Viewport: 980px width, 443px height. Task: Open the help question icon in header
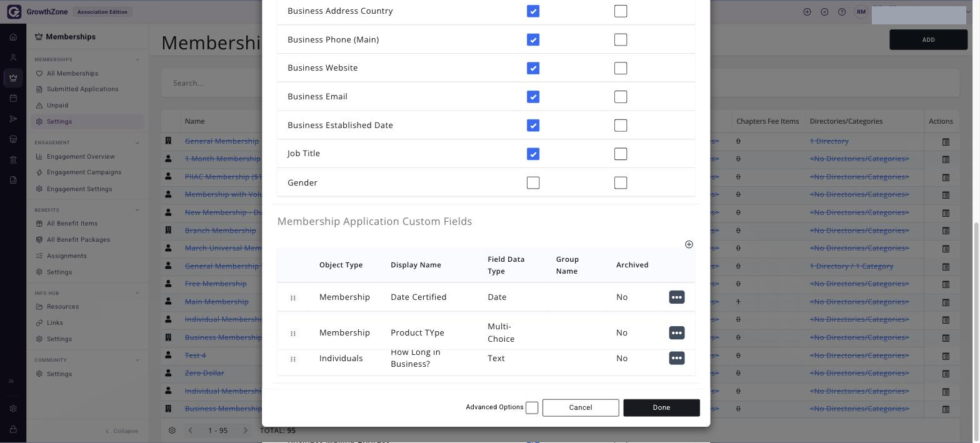[842, 12]
